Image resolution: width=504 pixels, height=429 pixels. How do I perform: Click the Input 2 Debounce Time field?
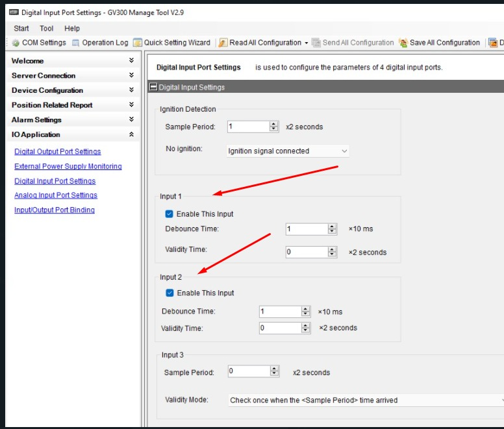281,312
